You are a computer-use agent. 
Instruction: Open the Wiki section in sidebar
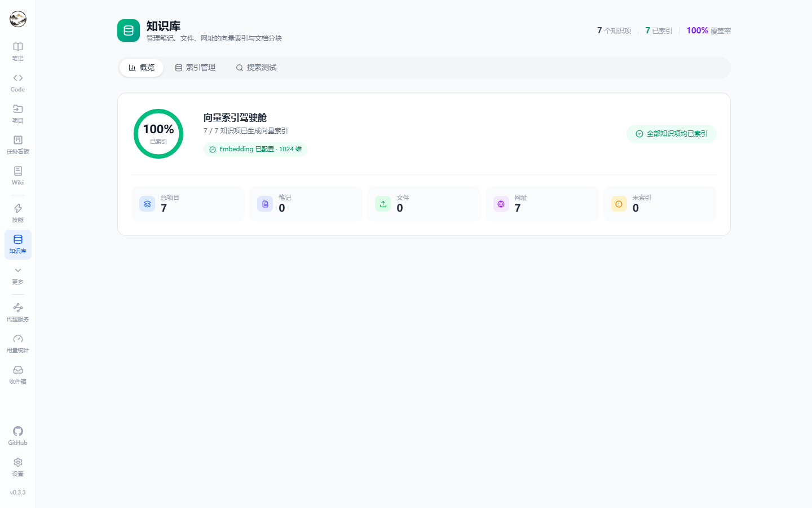pos(18,176)
